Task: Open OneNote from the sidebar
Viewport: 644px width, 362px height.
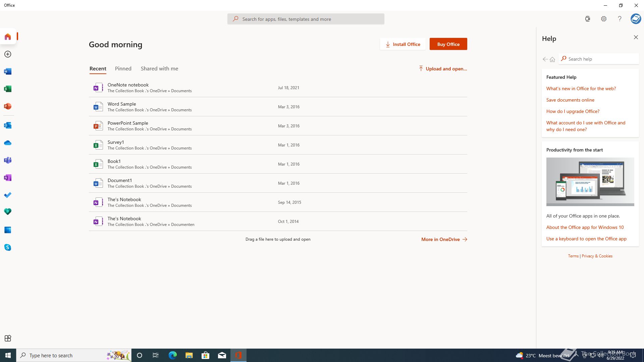Action: (8, 178)
